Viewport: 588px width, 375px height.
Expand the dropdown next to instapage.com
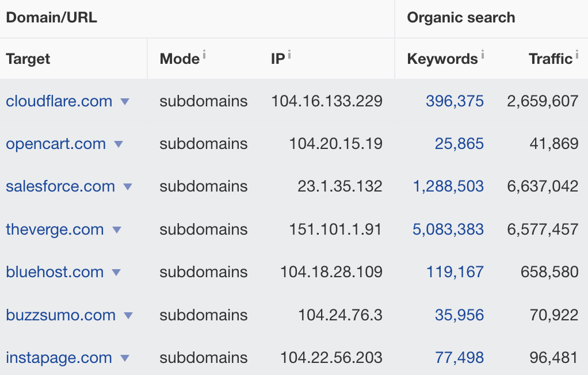click(x=124, y=358)
